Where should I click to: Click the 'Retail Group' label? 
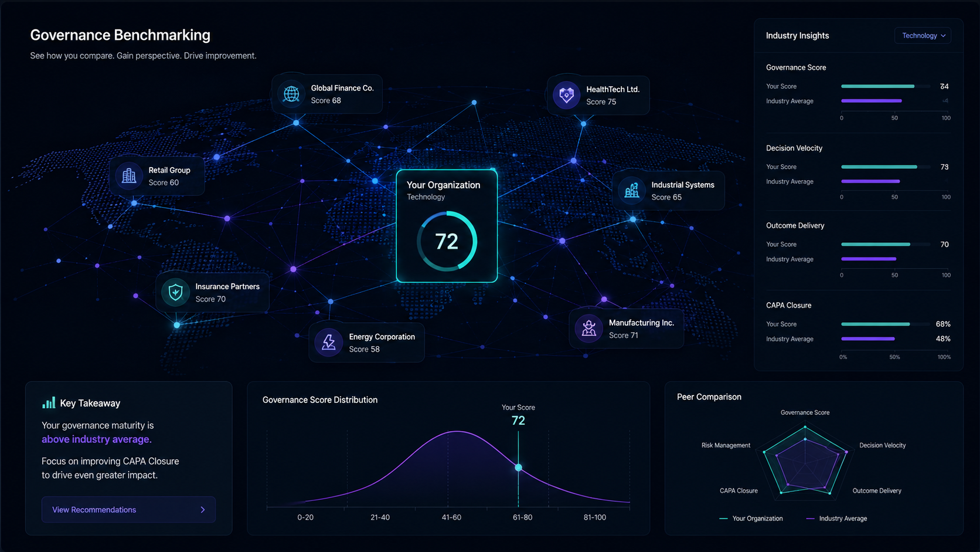click(x=169, y=170)
